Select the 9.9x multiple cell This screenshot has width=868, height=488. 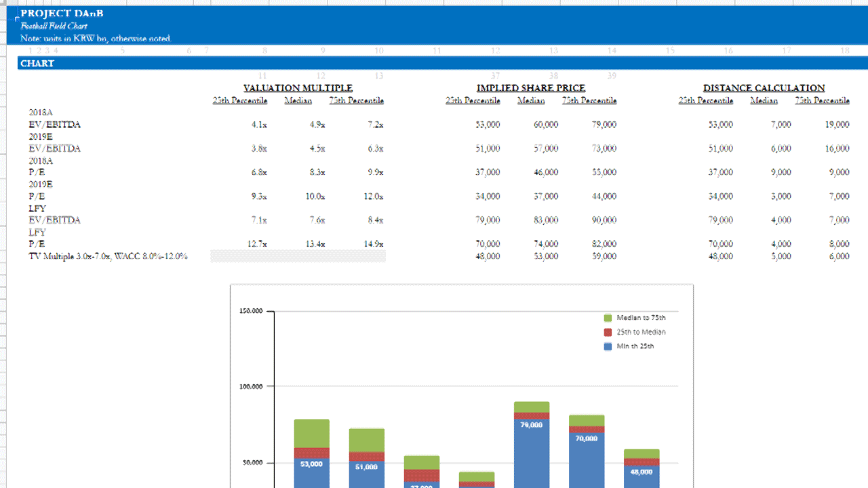pyautogui.click(x=376, y=172)
